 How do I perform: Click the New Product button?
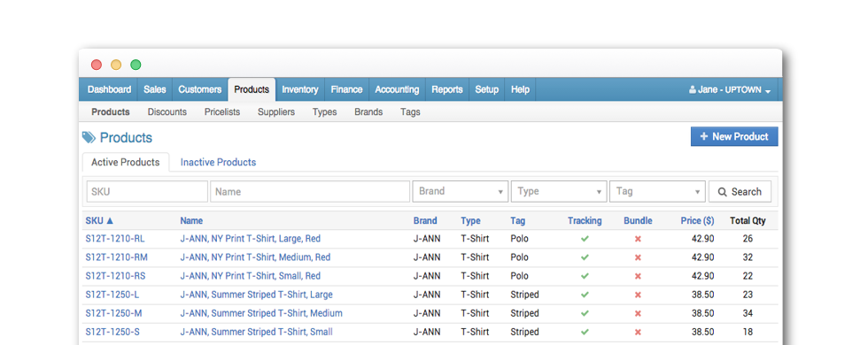click(x=734, y=136)
